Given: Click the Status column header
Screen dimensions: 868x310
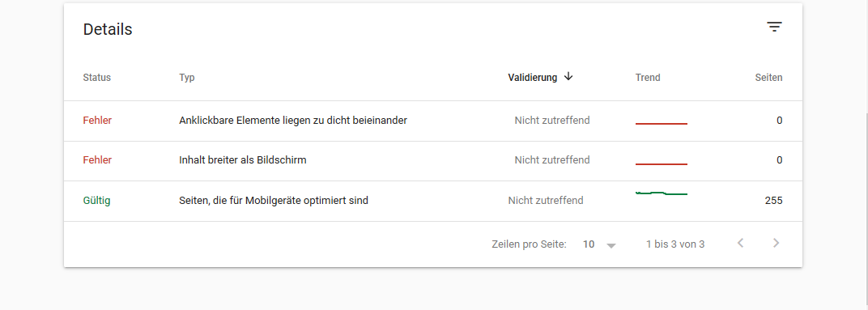Looking at the screenshot, I should (97, 78).
